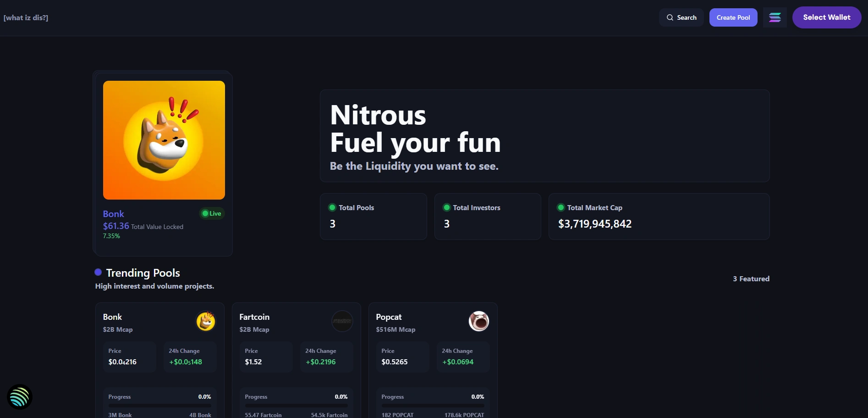868x418 pixels.
Task: Click the Fartcoin token icon
Action: tap(342, 321)
